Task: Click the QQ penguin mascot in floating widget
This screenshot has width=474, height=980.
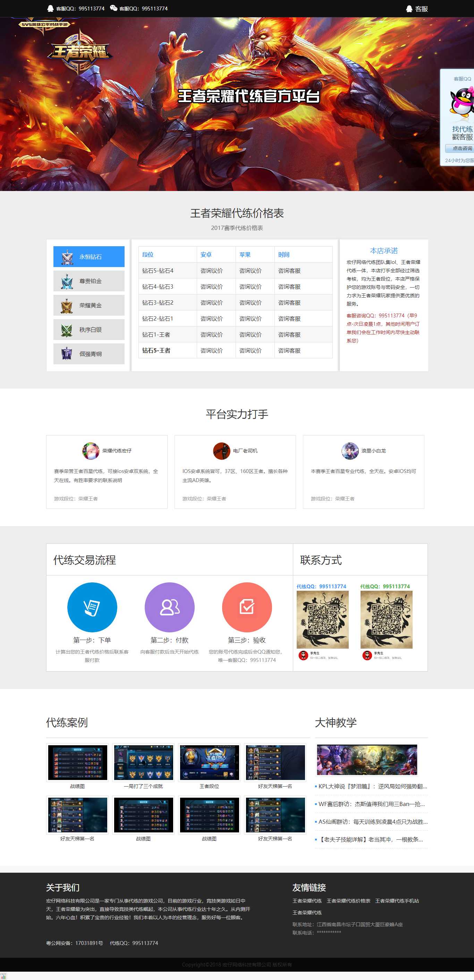Action: click(462, 102)
